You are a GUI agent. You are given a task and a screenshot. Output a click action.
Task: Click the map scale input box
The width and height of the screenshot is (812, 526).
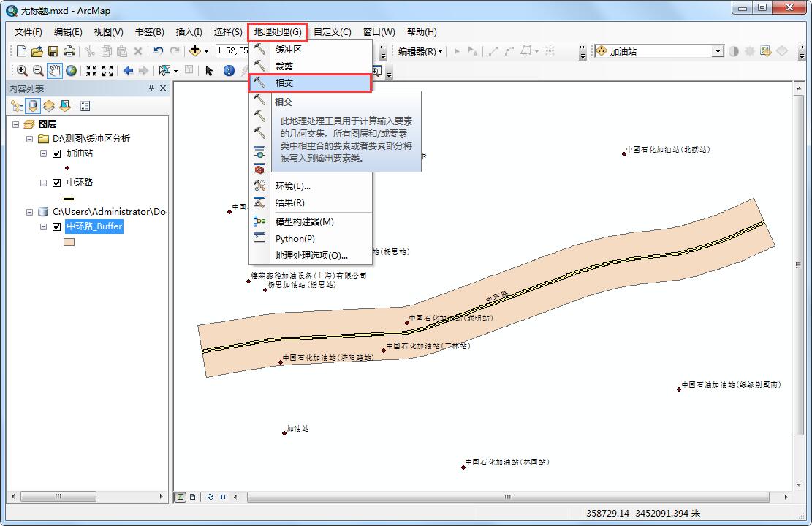tap(232, 50)
